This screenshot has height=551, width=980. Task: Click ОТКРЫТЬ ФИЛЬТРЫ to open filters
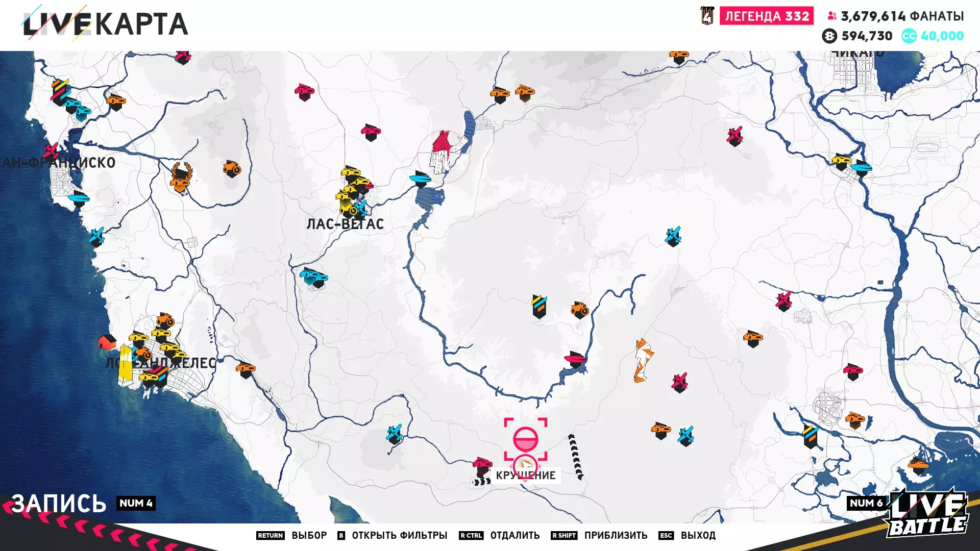[399, 535]
